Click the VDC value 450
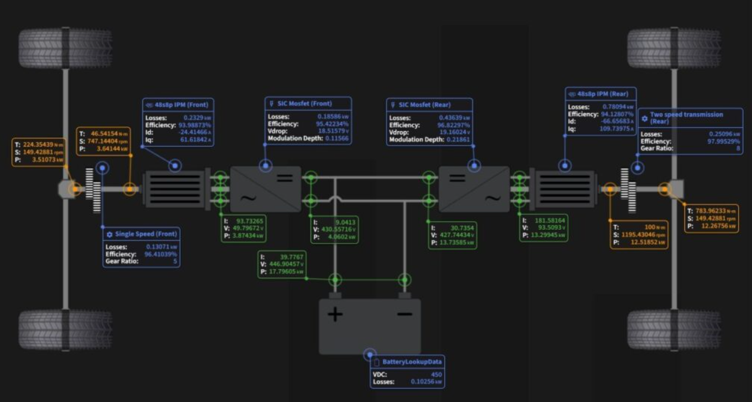Image resolution: width=752 pixels, height=402 pixels. 436,375
